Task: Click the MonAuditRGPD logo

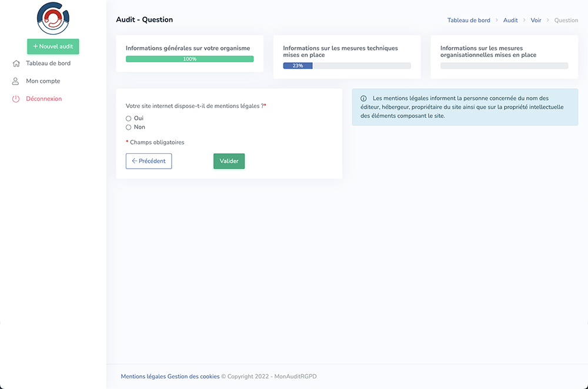Action: pyautogui.click(x=53, y=18)
